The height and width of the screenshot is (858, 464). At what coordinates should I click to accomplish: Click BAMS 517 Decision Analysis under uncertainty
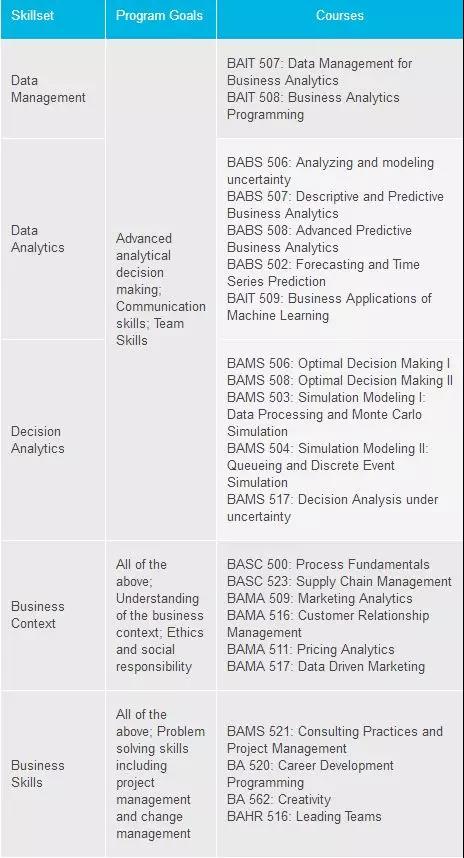pyautogui.click(x=333, y=508)
